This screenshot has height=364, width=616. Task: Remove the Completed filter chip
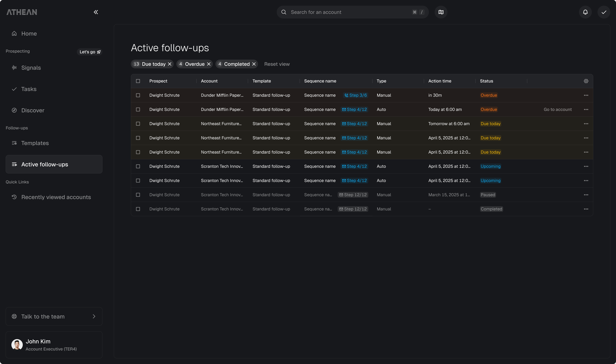pos(254,64)
